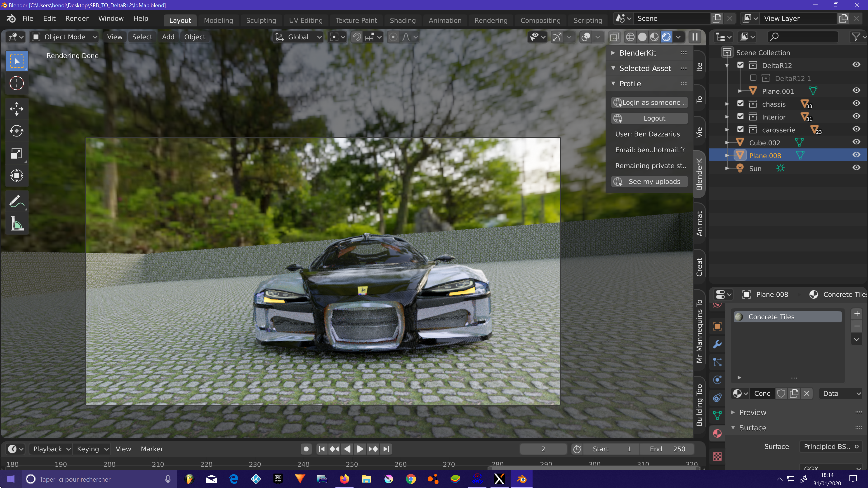Select the Move tool in toolbar

[x=17, y=108]
